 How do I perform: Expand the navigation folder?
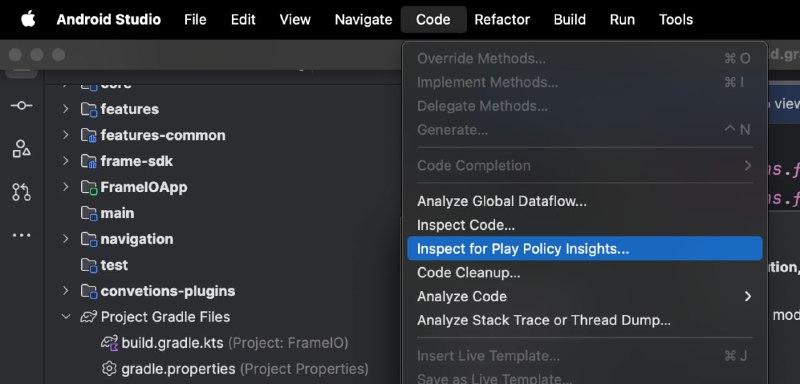click(65, 239)
